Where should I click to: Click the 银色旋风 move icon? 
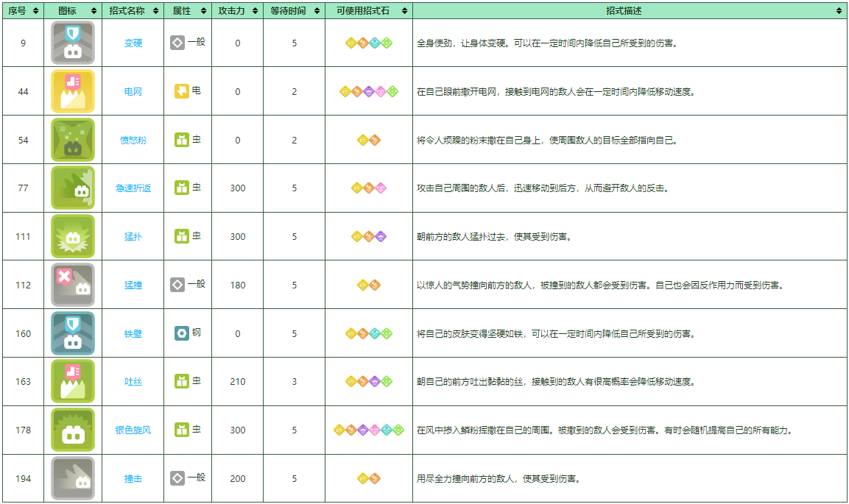[x=73, y=430]
